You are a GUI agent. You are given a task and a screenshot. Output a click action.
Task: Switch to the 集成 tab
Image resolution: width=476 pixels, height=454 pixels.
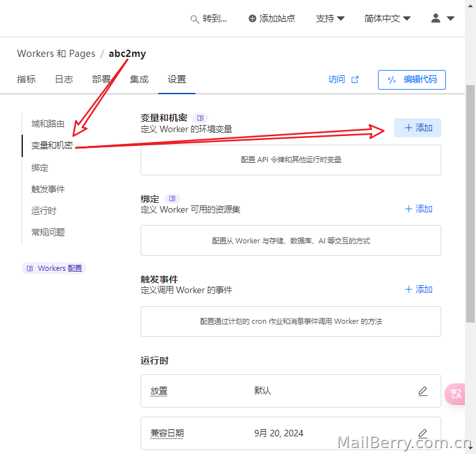tap(139, 79)
